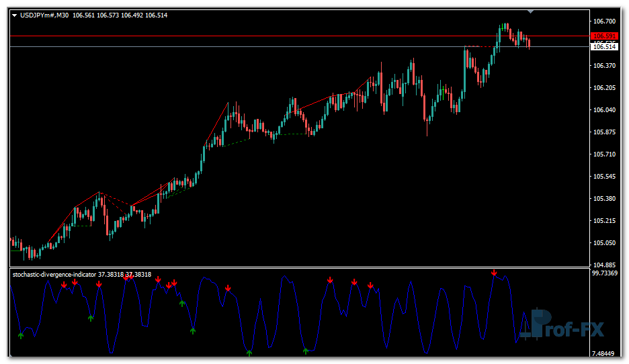Image resolution: width=629 pixels, height=364 pixels.
Task: Open the chart menu triangle beside USDJPYm#
Action: tap(13, 15)
